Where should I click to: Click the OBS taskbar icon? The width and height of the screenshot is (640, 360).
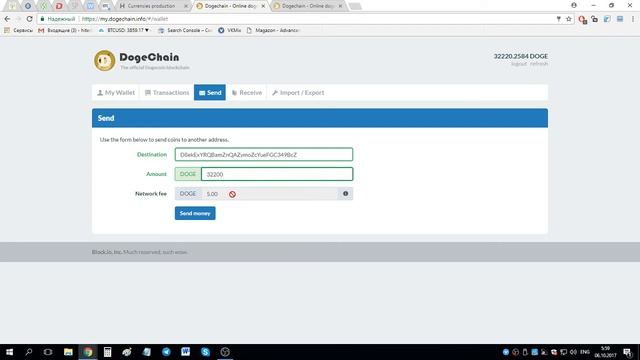[x=225, y=352]
